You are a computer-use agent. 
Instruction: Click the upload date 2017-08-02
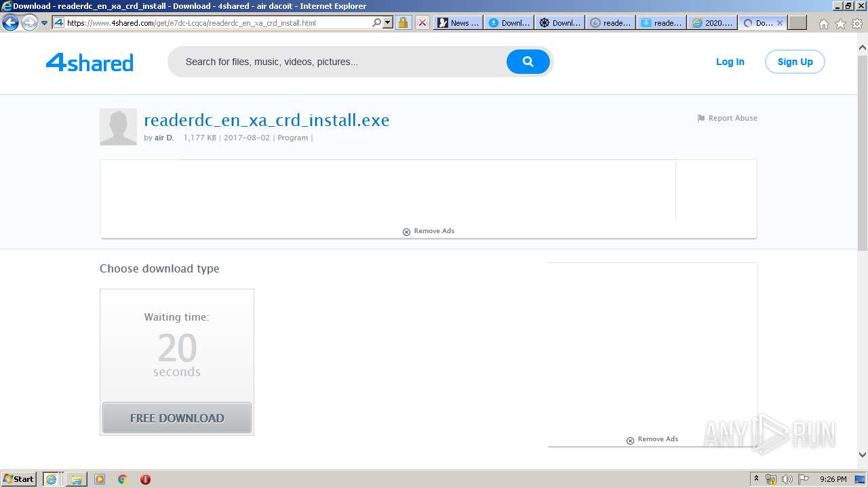coord(247,138)
